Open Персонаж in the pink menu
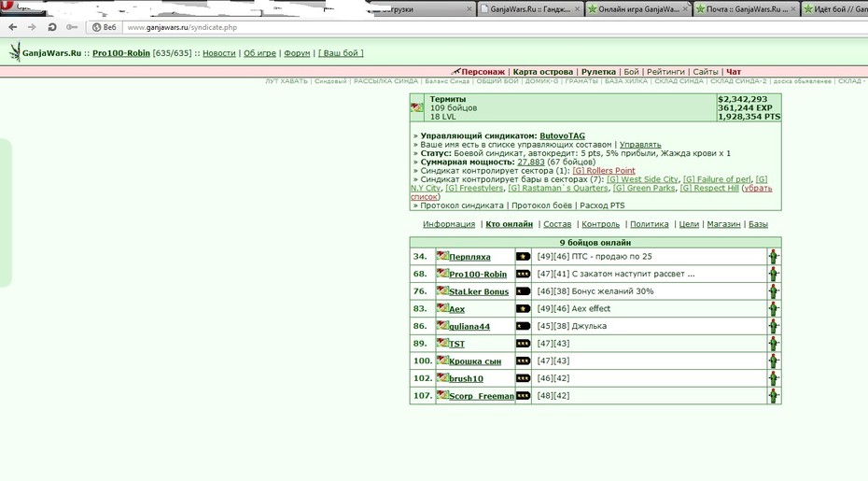The height and width of the screenshot is (481, 868). pos(483,72)
